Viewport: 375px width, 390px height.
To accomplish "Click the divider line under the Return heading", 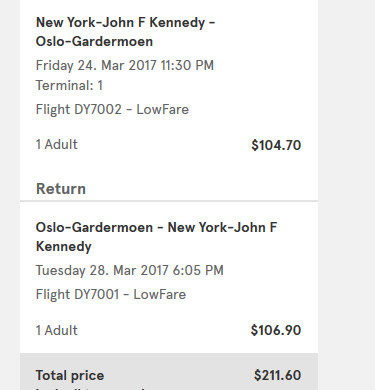I will 169,201.
